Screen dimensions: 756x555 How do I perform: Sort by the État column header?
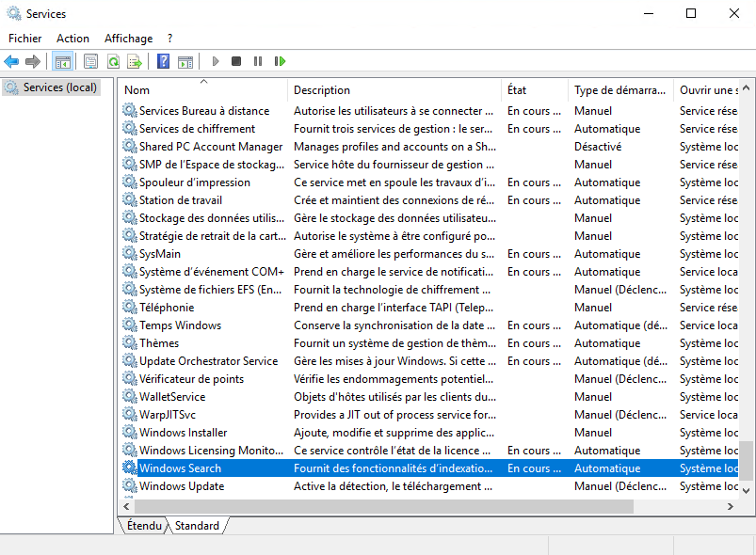click(x=535, y=90)
